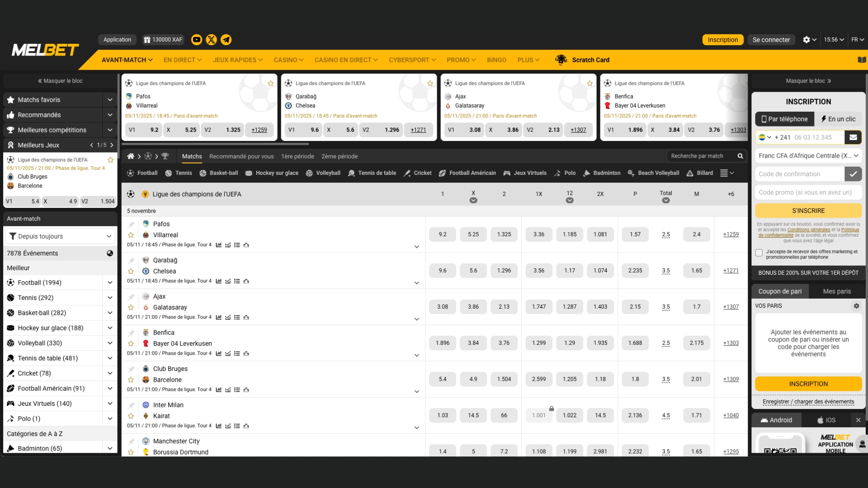Open +1309 extra odds for Club Bruges
868x488 pixels.
tap(731, 379)
